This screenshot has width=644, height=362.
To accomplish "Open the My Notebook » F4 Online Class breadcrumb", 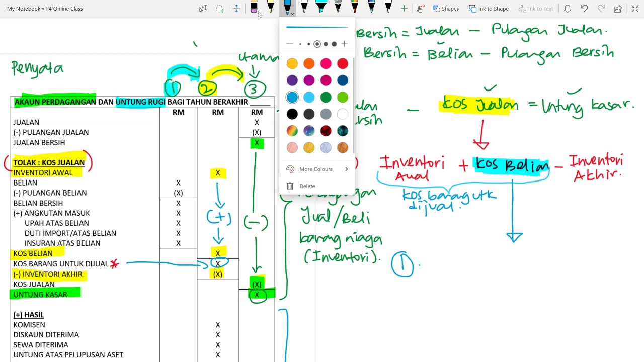I will coord(45,9).
